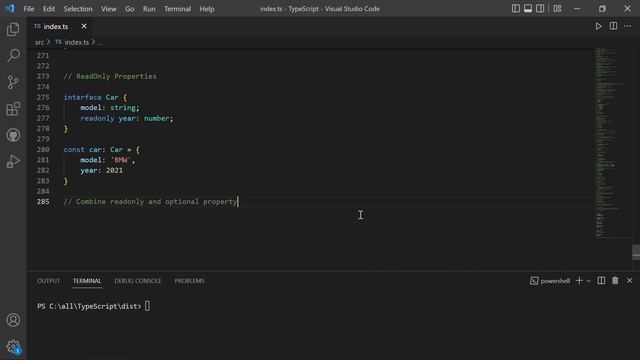Viewport: 640px width, 360px height.
Task: Toggle primary side bar layout icon
Action: pyautogui.click(x=516, y=9)
